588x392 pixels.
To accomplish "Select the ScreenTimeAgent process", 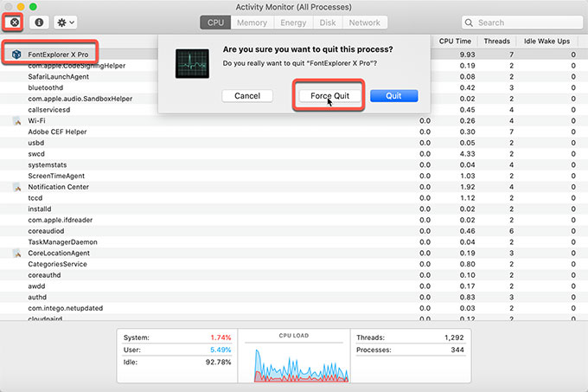I will (56, 176).
